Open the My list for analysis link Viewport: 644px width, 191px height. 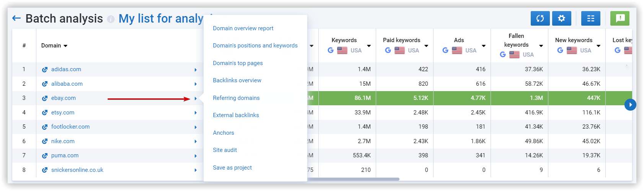(161, 18)
